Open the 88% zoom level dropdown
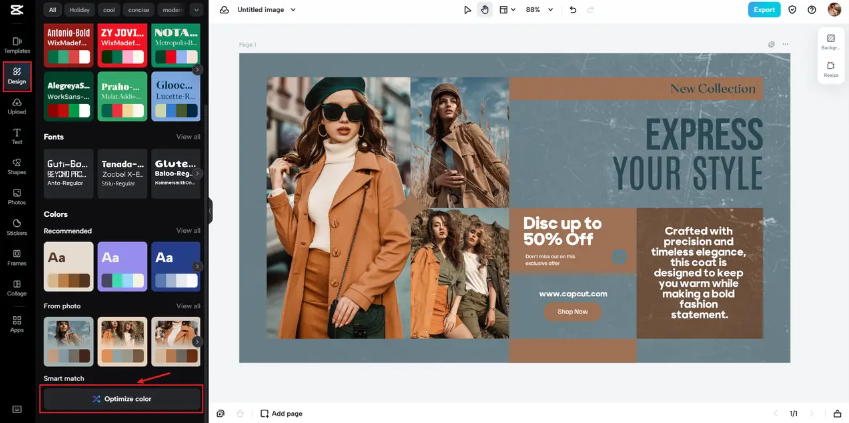The image size is (849, 423). tap(539, 10)
